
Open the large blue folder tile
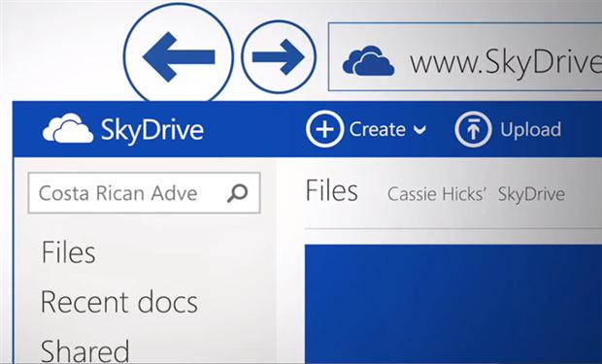(453, 304)
